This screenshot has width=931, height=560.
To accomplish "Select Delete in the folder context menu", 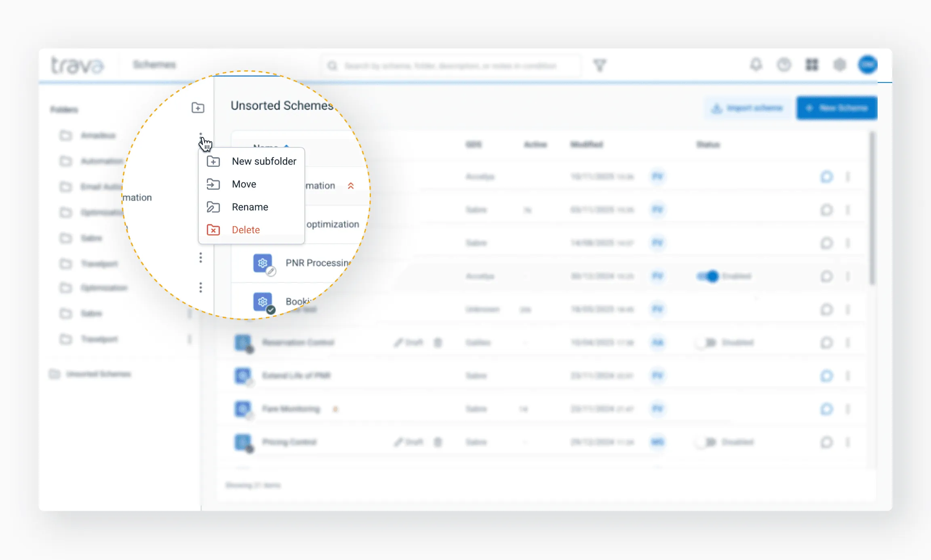I will pyautogui.click(x=246, y=229).
